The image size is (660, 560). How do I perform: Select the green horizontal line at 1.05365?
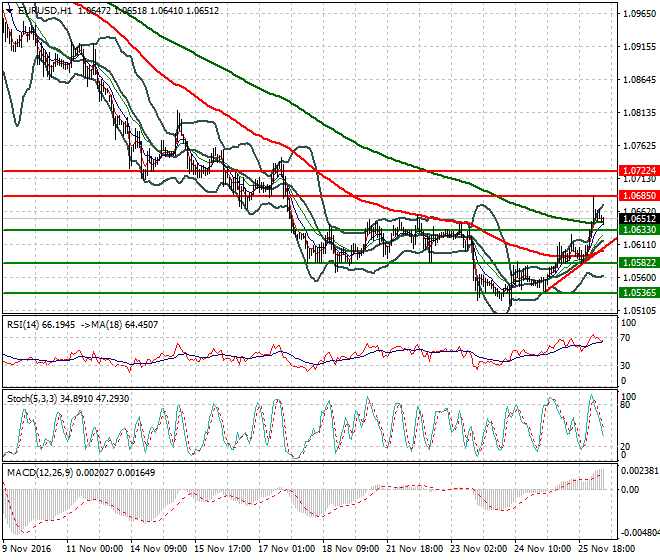pyautogui.click(x=310, y=293)
